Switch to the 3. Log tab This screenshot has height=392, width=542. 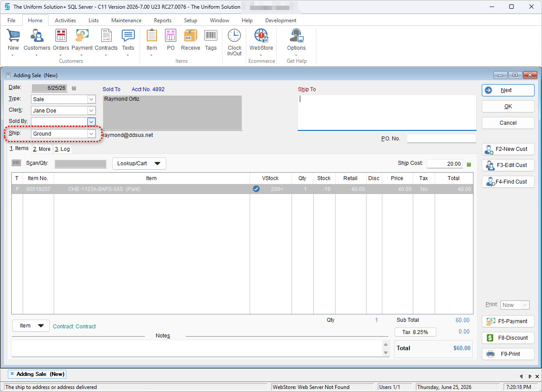[x=62, y=149]
